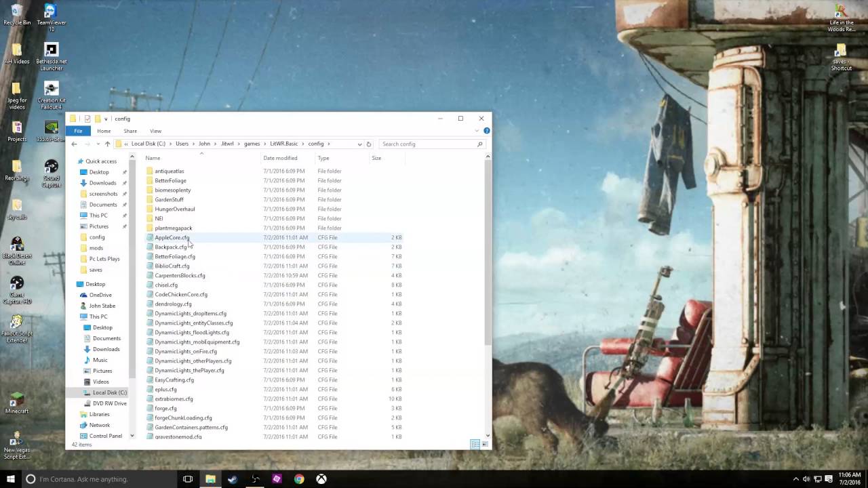This screenshot has height=488, width=868.
Task: Open the Xbox app from the taskbar
Action: coord(321,479)
